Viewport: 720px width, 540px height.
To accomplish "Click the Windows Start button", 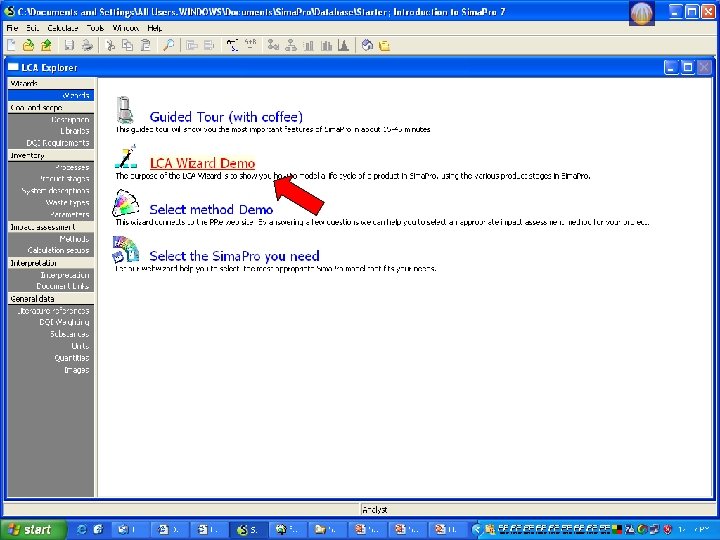I will coord(32,529).
